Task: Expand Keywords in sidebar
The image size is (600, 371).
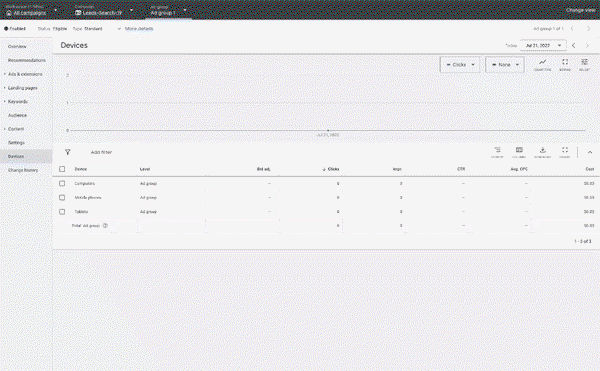Action: 5,102
